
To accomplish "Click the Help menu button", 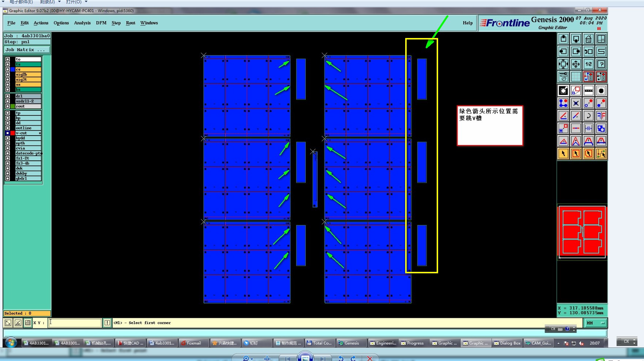I will pos(468,23).
